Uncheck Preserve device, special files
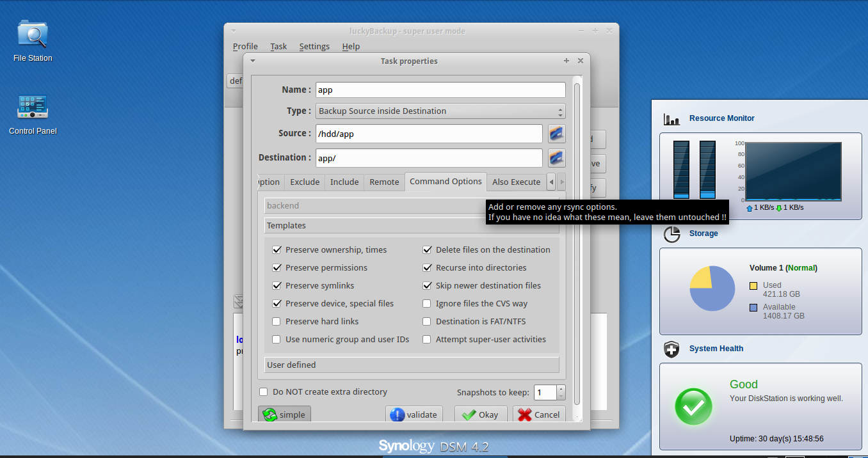 tap(277, 303)
